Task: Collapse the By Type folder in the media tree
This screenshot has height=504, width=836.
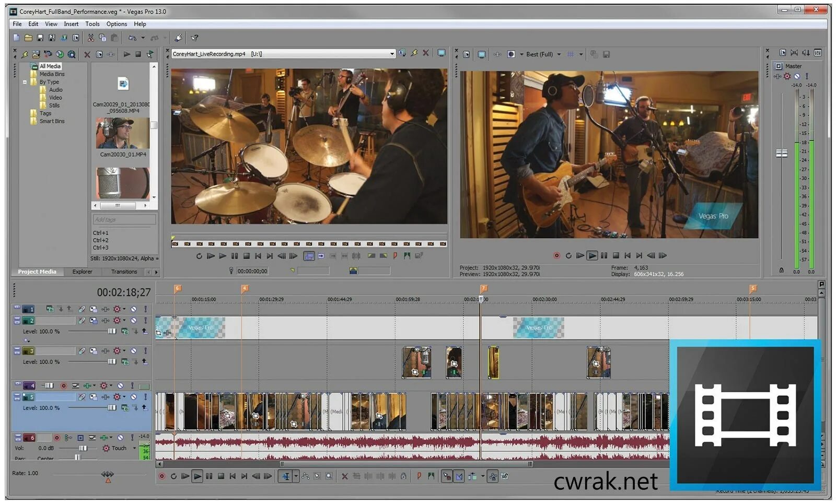Action: (25, 82)
